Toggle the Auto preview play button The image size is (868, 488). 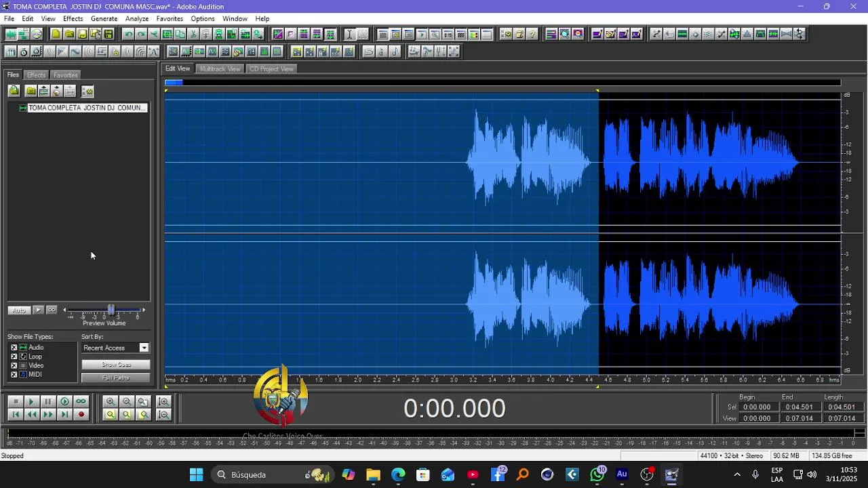[x=19, y=310]
